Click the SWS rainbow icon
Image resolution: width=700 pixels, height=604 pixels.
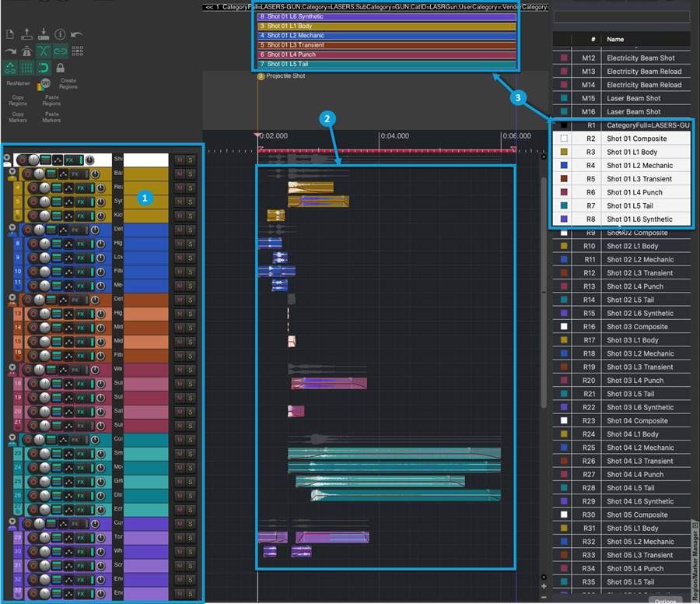pyautogui.click(x=43, y=84)
